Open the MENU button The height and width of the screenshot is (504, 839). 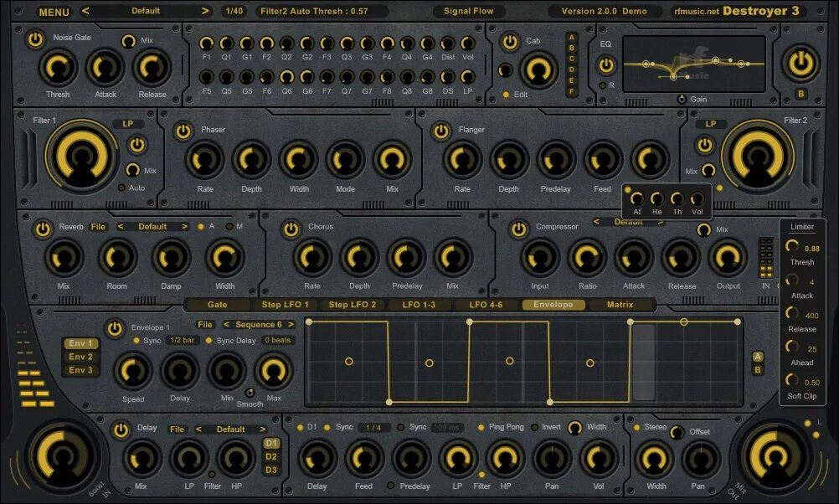(54, 12)
